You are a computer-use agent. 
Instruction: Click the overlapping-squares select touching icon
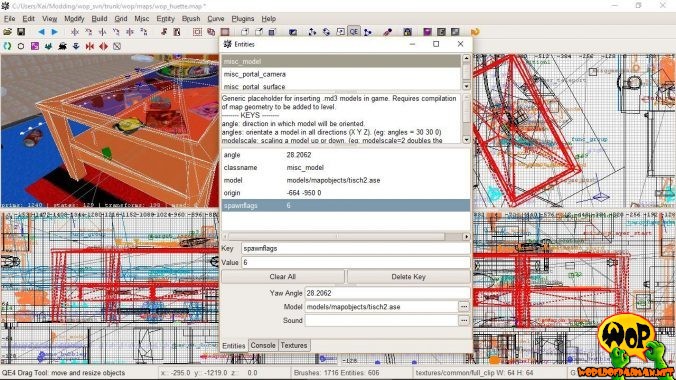(x=211, y=32)
